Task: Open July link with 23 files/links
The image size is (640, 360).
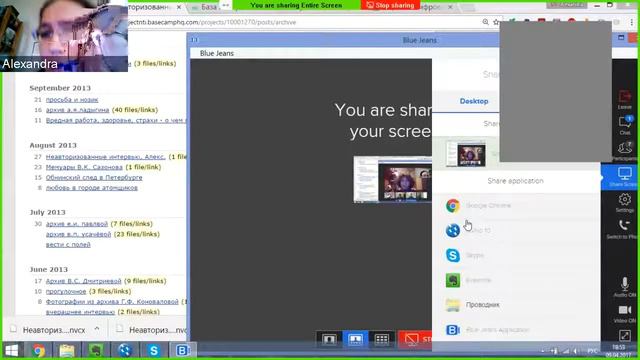Action: coord(78,234)
